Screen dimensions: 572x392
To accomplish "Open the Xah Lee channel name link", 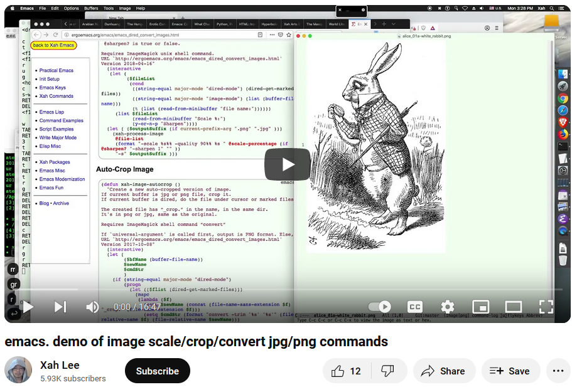I will click(x=60, y=365).
